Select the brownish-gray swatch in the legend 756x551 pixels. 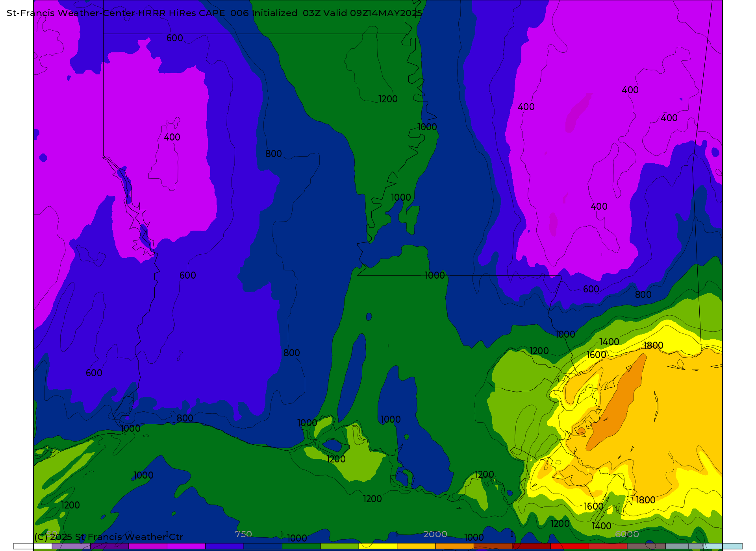pos(646,546)
